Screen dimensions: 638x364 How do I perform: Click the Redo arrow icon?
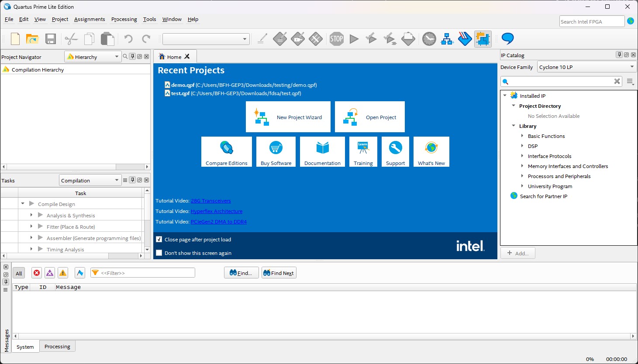(146, 39)
